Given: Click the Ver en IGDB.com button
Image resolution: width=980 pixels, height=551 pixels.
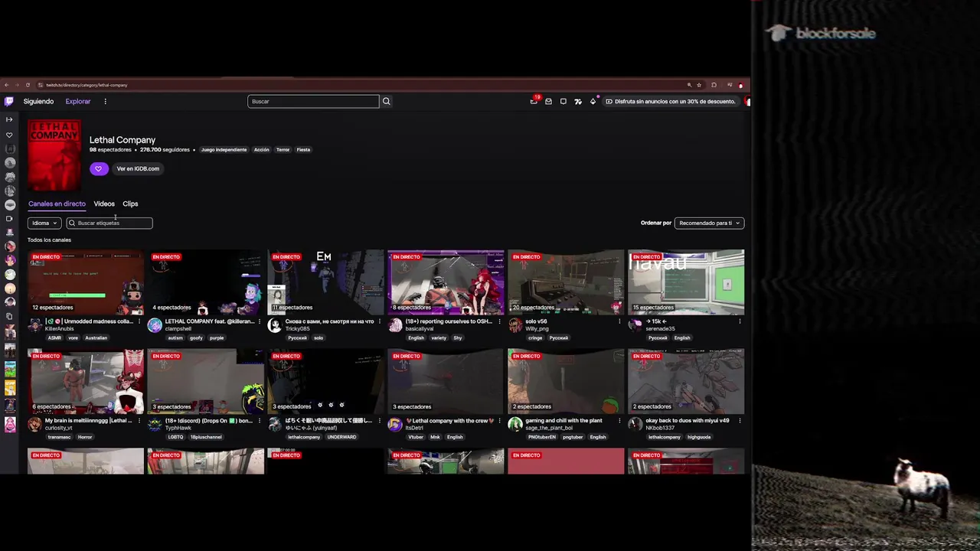Looking at the screenshot, I should click(x=138, y=168).
